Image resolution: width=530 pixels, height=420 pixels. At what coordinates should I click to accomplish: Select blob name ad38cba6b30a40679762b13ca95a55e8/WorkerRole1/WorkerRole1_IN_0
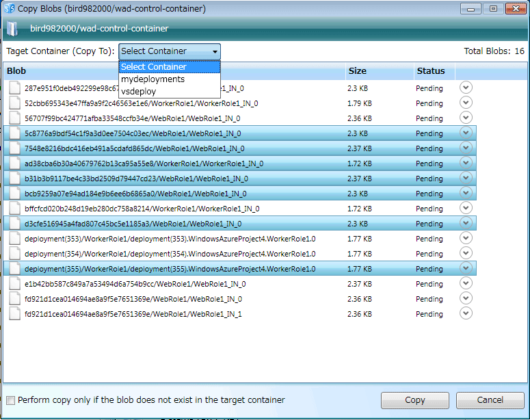[x=144, y=163]
